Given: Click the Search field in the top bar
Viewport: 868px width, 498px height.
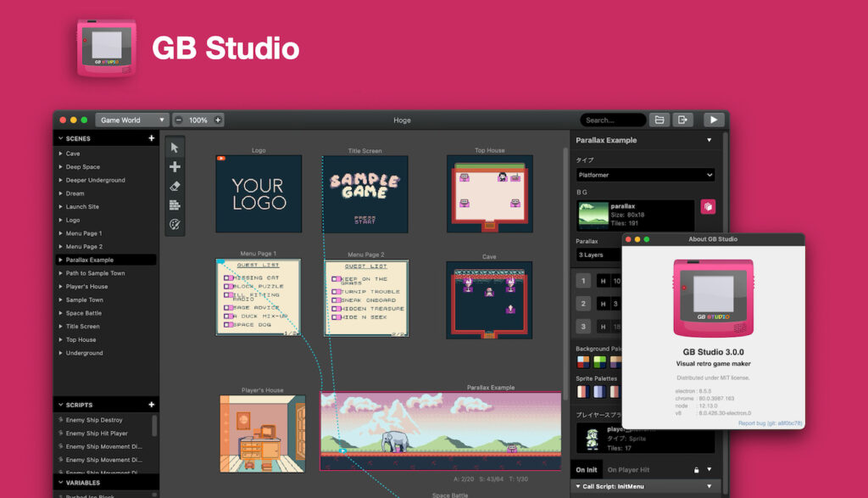Looking at the screenshot, I should 612,120.
